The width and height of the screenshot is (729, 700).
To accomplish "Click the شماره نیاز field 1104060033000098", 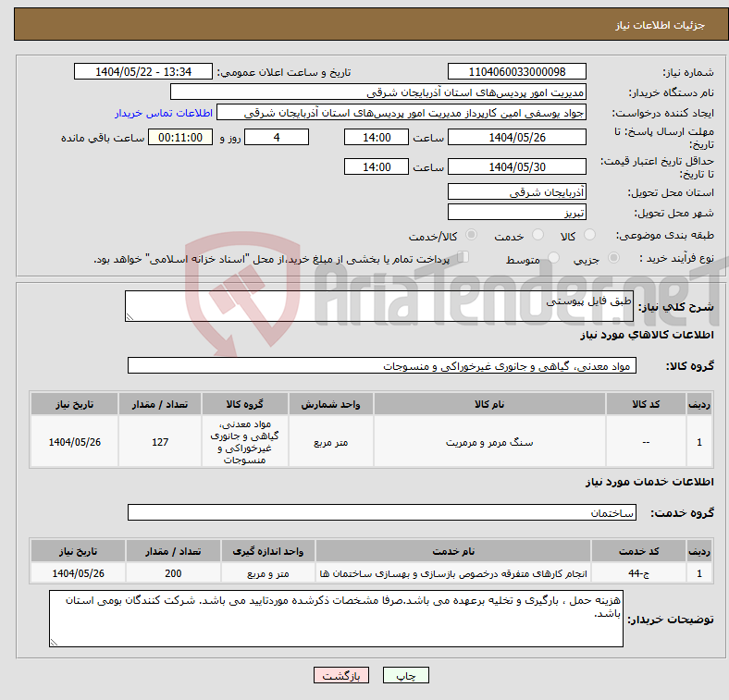I will 516,71.
